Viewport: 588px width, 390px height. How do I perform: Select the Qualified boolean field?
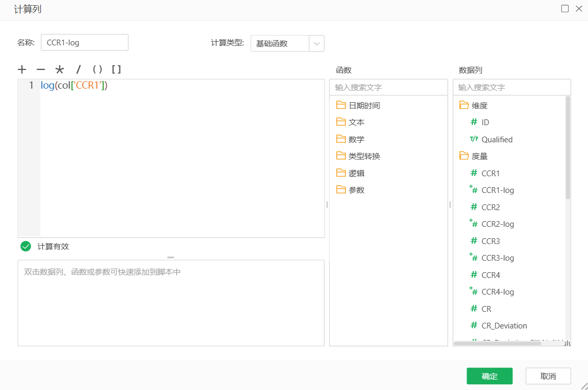click(497, 139)
